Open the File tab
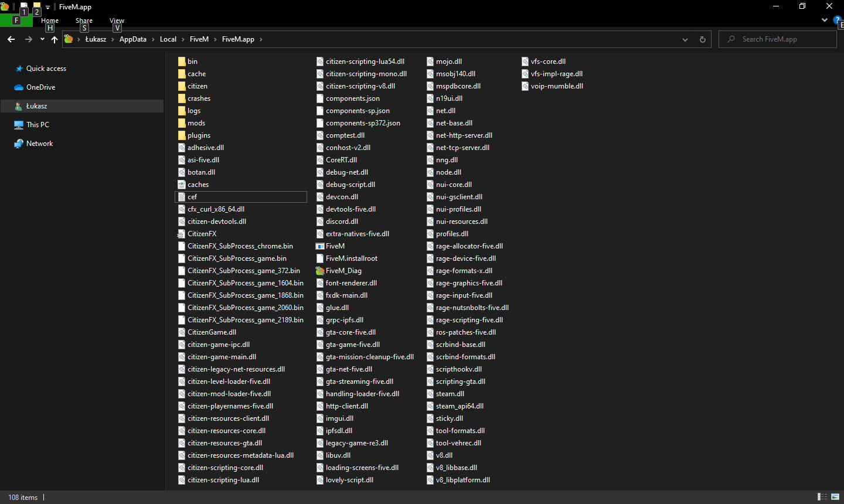Screen dimensions: 844x504 16,21
